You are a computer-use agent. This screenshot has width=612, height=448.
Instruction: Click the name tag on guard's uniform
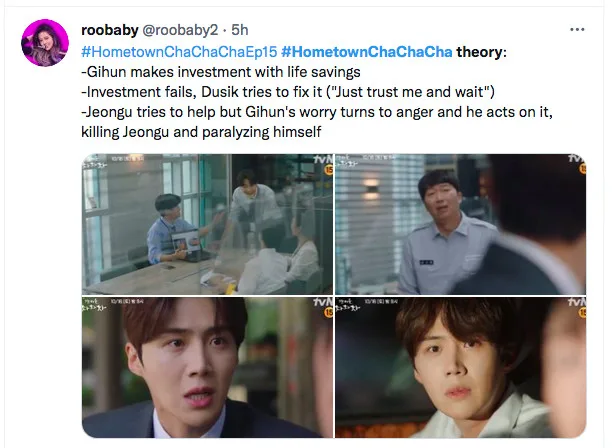click(426, 262)
